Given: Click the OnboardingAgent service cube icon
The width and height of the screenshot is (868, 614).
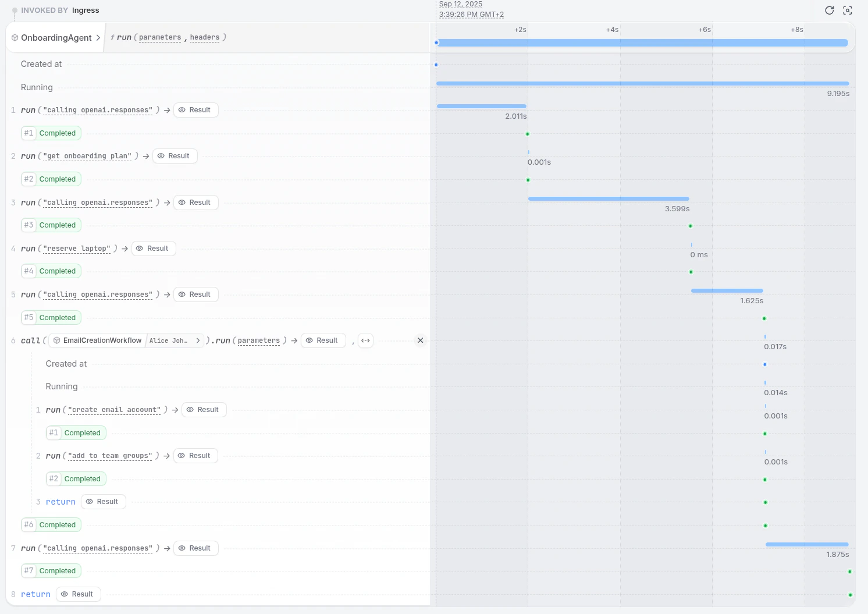Looking at the screenshot, I should pyautogui.click(x=15, y=38).
